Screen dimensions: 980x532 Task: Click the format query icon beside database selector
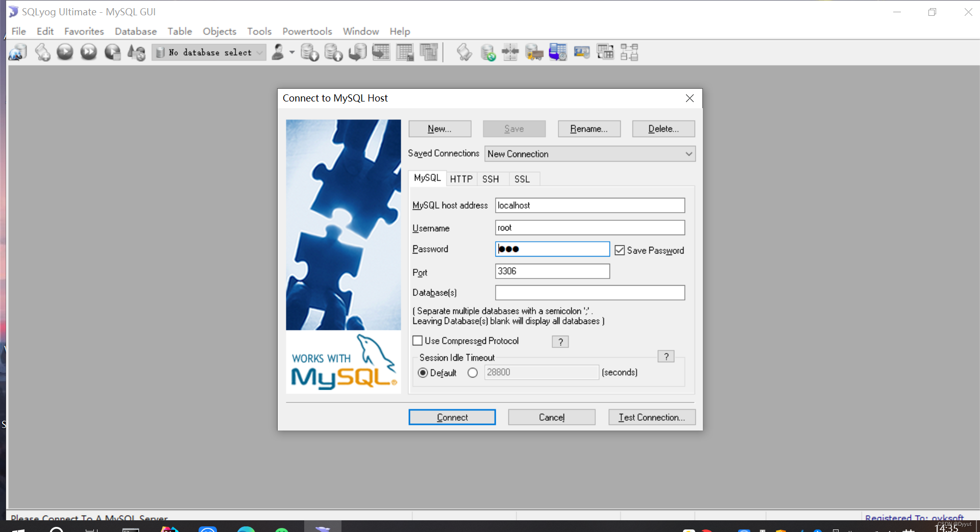(x=136, y=52)
